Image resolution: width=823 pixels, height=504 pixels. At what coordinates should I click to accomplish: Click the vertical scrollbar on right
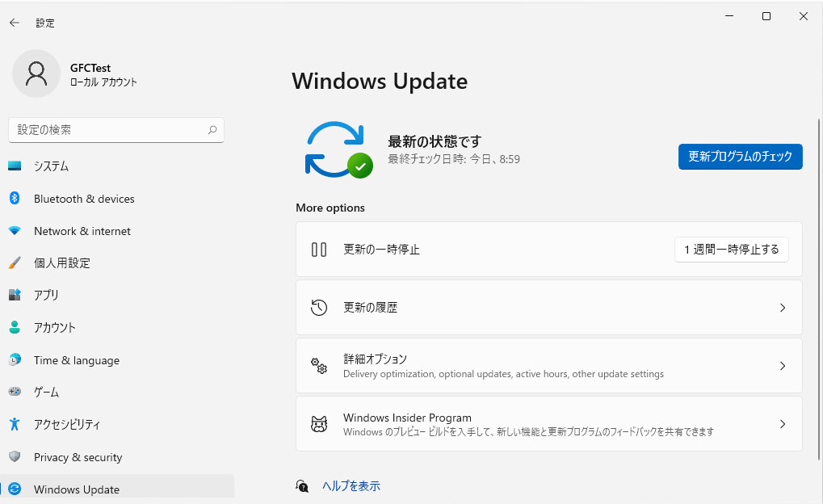pyautogui.click(x=819, y=289)
